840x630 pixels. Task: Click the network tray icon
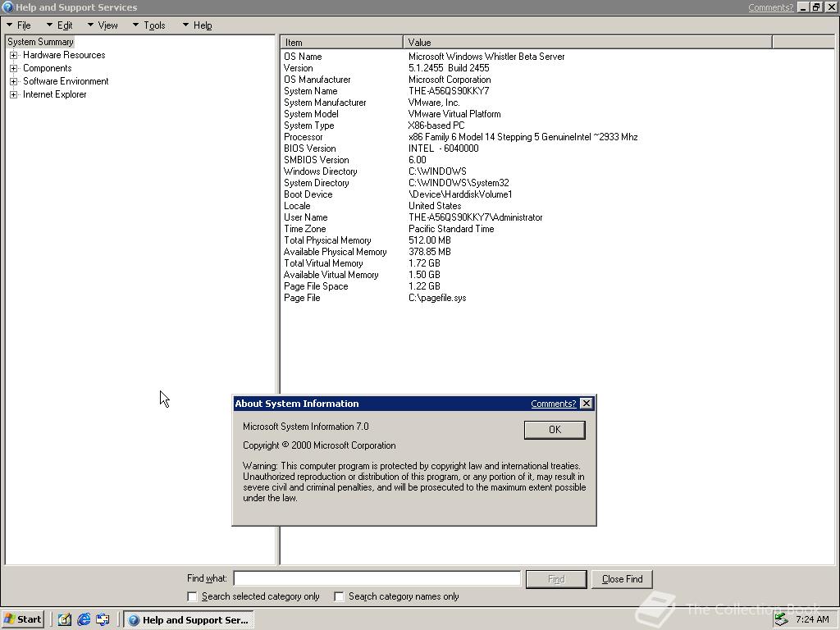(781, 619)
